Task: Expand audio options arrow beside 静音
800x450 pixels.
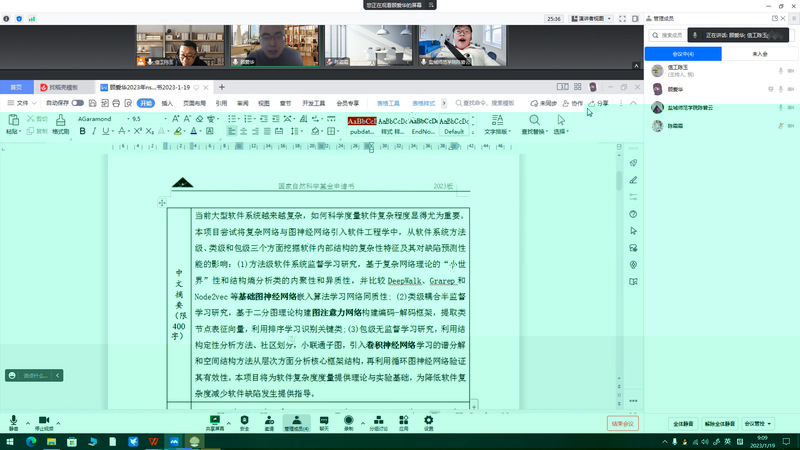Action: 27,421
